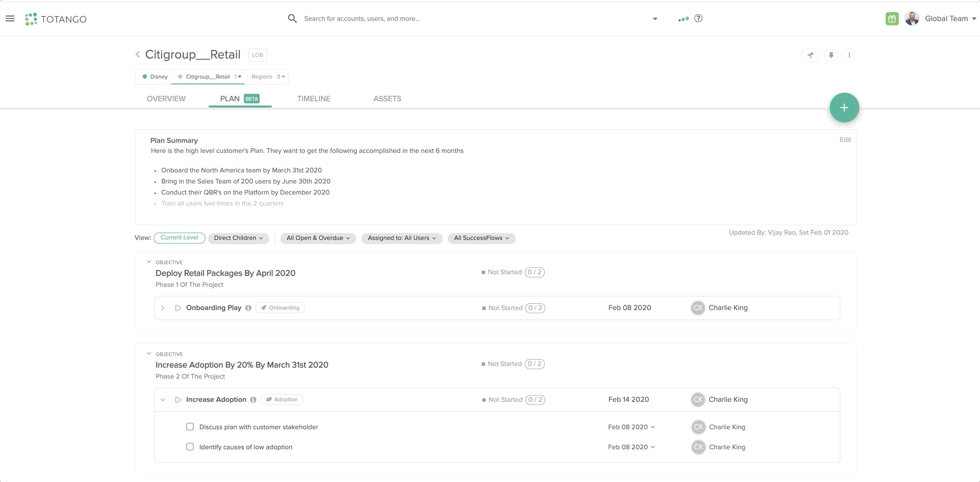This screenshot has width=980, height=482.
Task: Click the LOB badge
Action: tap(258, 55)
